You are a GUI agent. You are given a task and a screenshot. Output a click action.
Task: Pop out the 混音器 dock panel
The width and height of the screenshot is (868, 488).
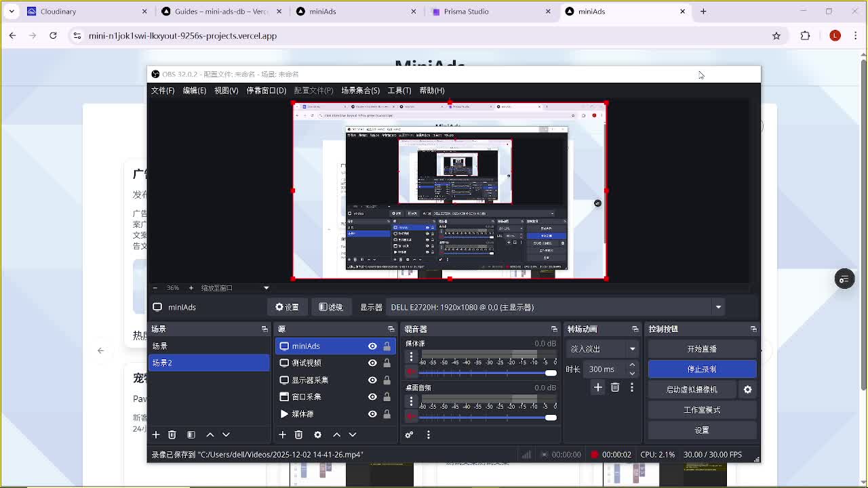[554, 329]
